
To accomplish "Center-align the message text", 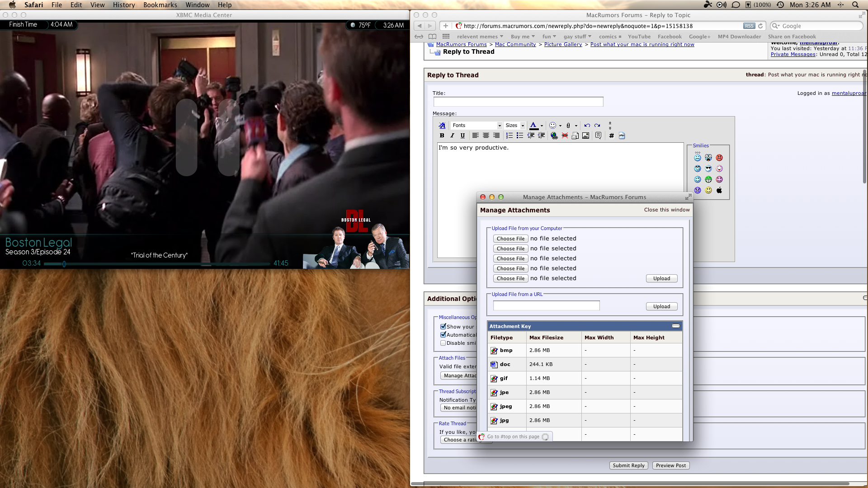I will (x=486, y=136).
